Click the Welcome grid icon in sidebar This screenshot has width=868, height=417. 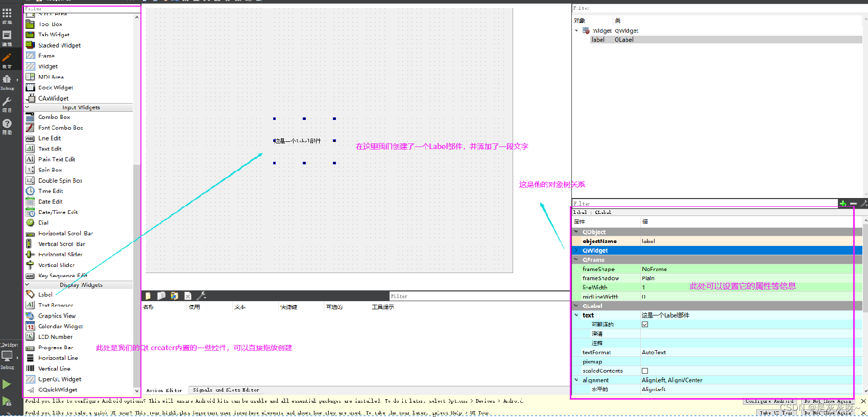7,15
